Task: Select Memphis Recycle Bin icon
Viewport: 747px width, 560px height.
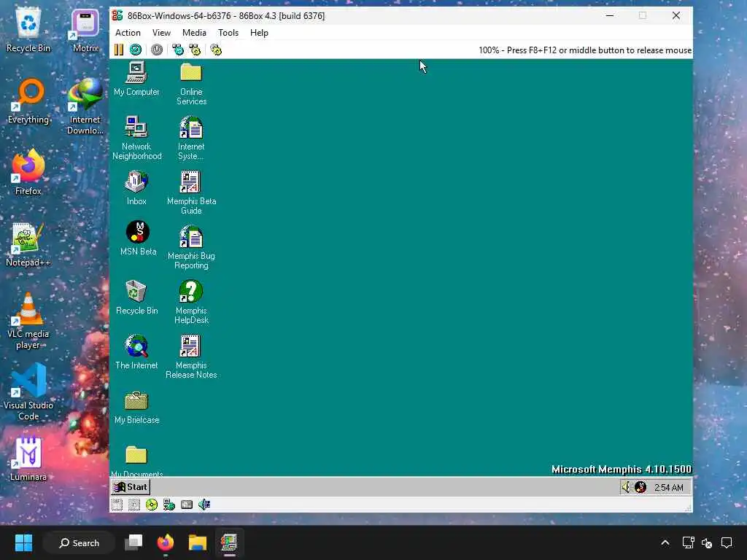Action: [136, 297]
